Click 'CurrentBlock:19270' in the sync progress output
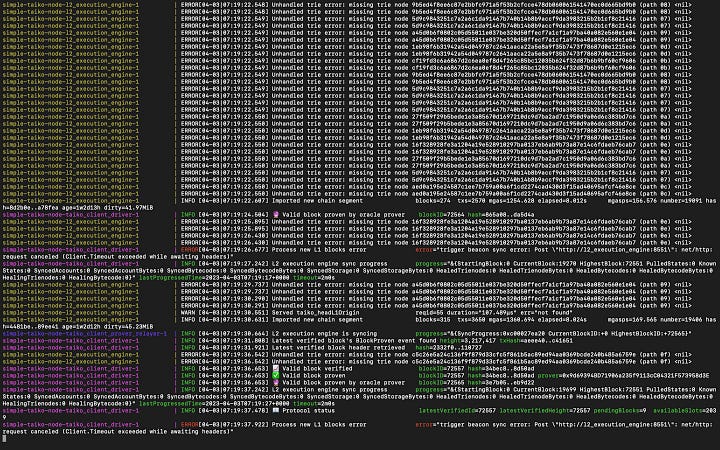 click(x=545, y=264)
